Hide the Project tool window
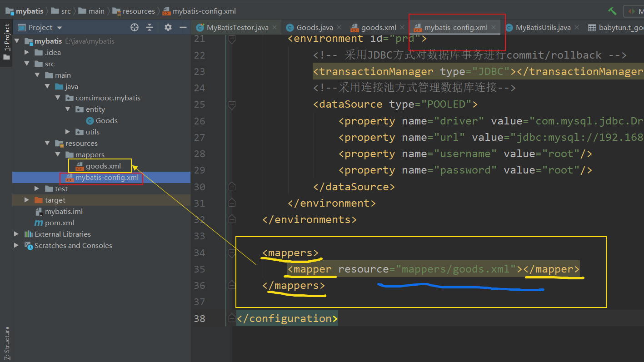Image resolution: width=644 pixels, height=362 pixels. point(183,27)
